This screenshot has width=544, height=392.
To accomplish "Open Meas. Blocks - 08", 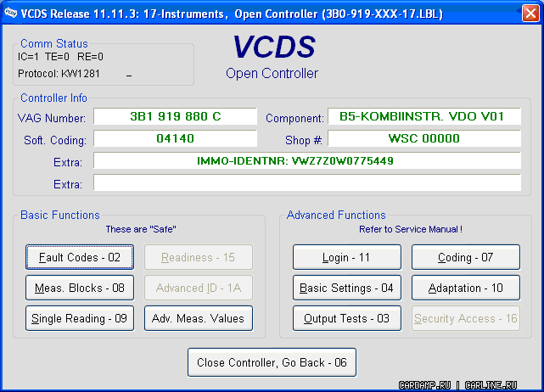I will [x=80, y=288].
